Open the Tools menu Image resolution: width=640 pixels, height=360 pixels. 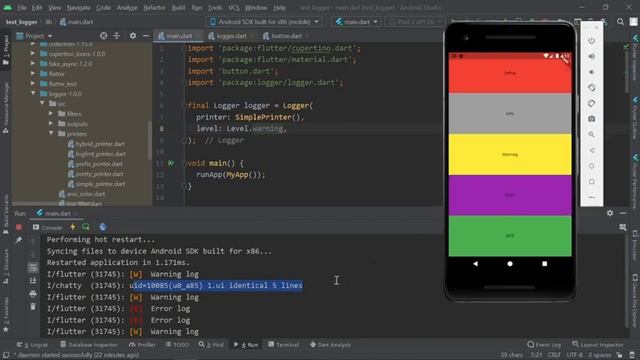tap(215, 8)
